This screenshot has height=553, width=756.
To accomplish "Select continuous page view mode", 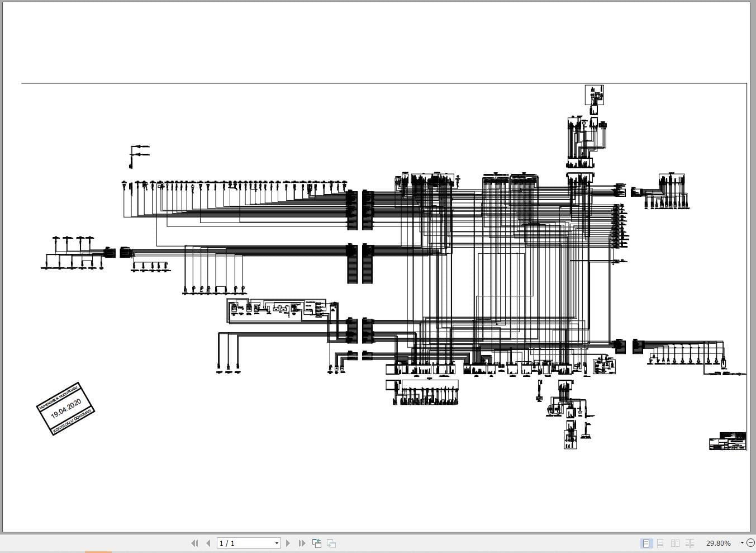I will coord(660,543).
